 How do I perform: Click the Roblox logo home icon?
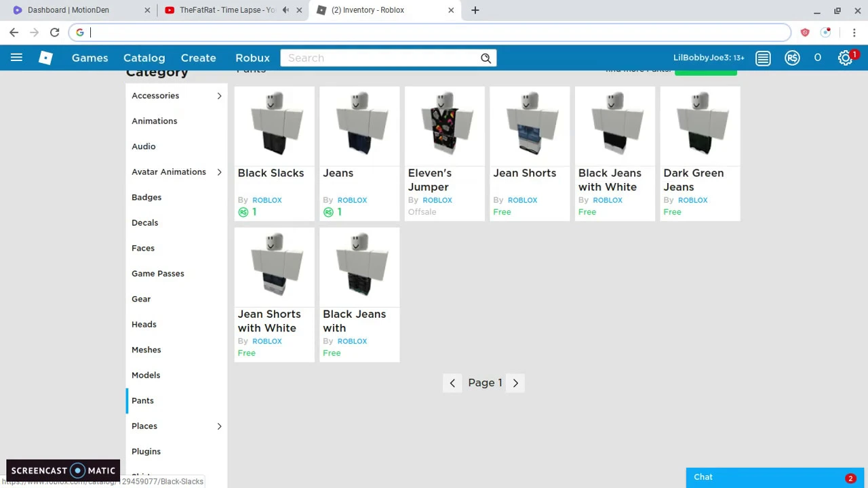(x=45, y=58)
